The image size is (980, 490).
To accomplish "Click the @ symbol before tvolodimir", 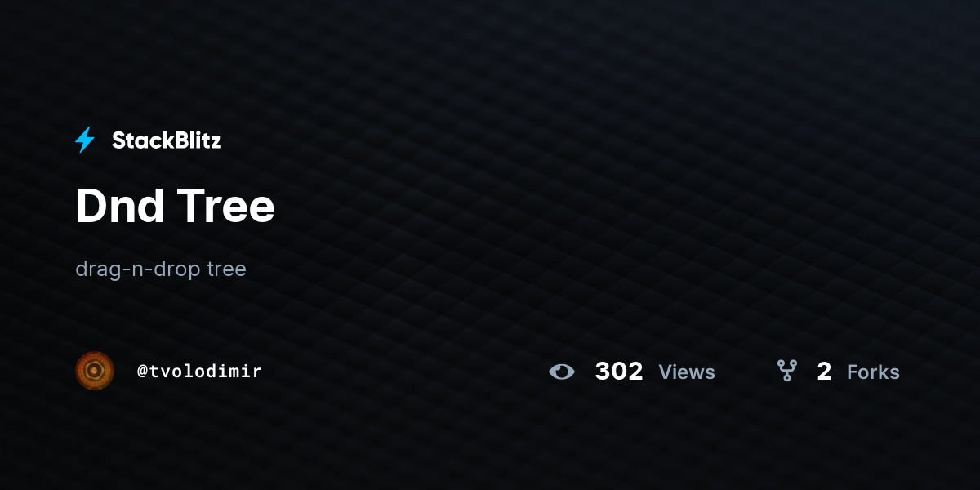I will (142, 372).
